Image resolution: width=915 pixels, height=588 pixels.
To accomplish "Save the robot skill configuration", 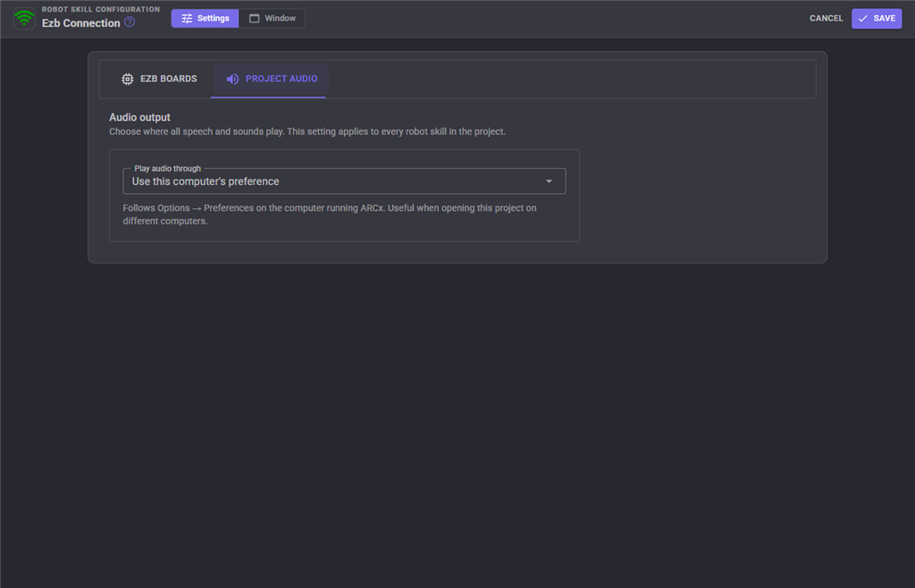I will point(877,18).
